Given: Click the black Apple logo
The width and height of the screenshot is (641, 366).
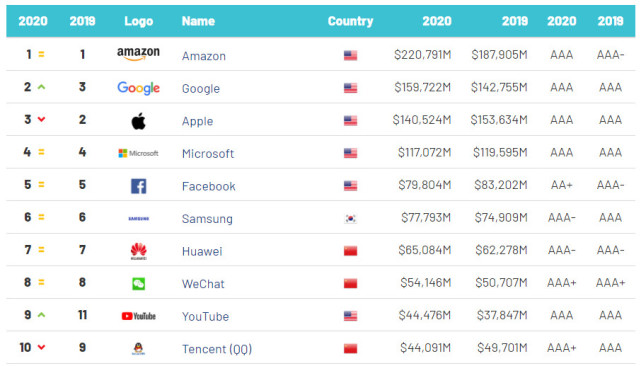Looking at the screenshot, I should 139,121.
